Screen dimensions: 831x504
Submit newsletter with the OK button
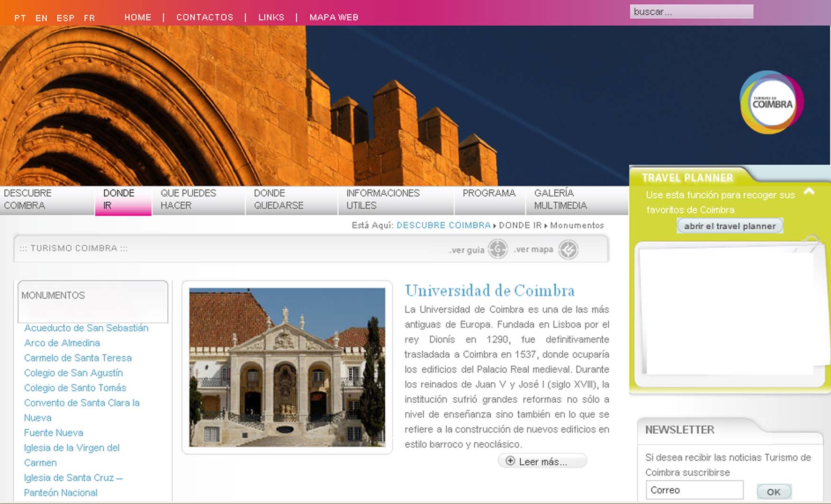pyautogui.click(x=774, y=492)
